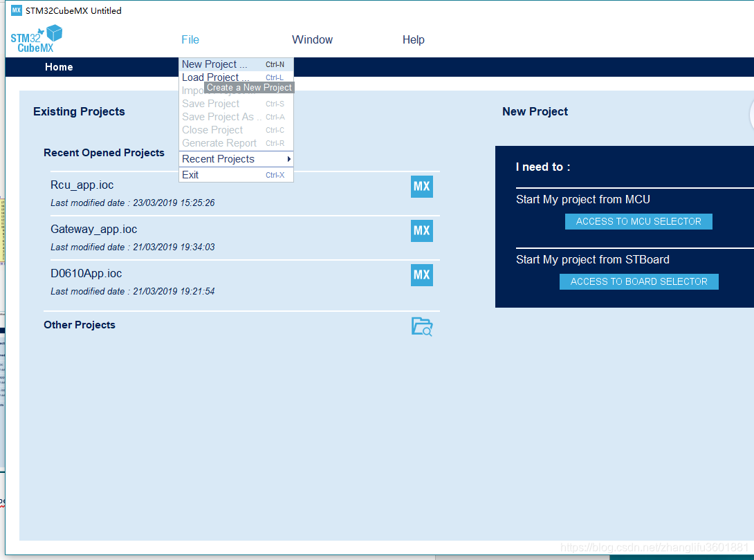Image resolution: width=754 pixels, height=560 pixels.
Task: Select the Generate Report menu entry
Action: pos(236,143)
